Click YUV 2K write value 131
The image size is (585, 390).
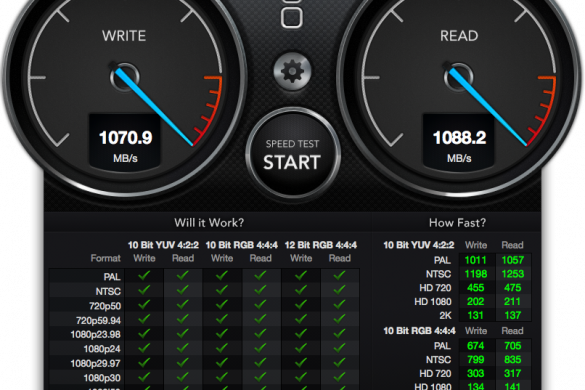pos(476,315)
